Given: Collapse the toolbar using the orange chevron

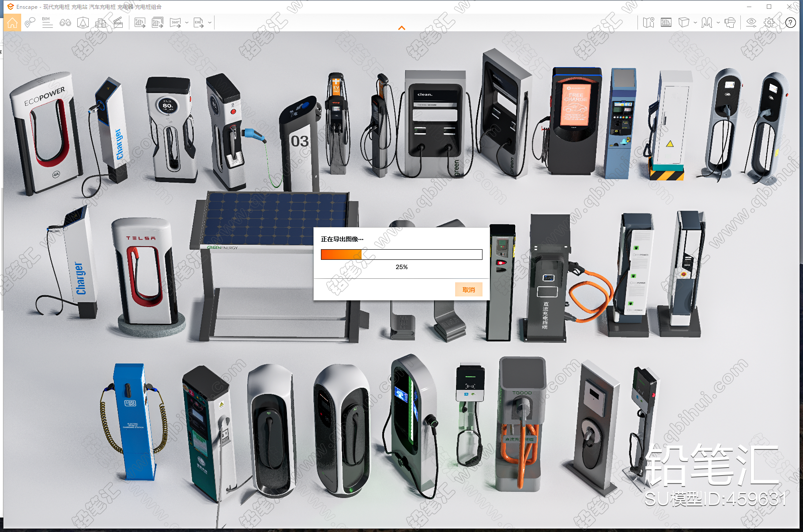Looking at the screenshot, I should tap(402, 28).
